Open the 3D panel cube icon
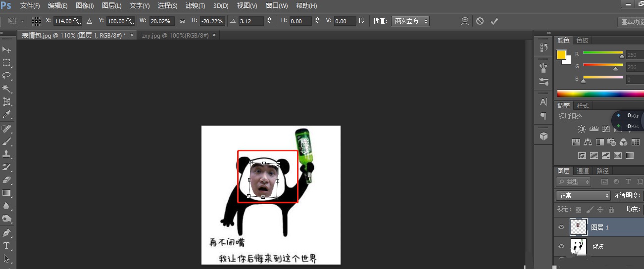The image size is (644, 269). pos(544,136)
